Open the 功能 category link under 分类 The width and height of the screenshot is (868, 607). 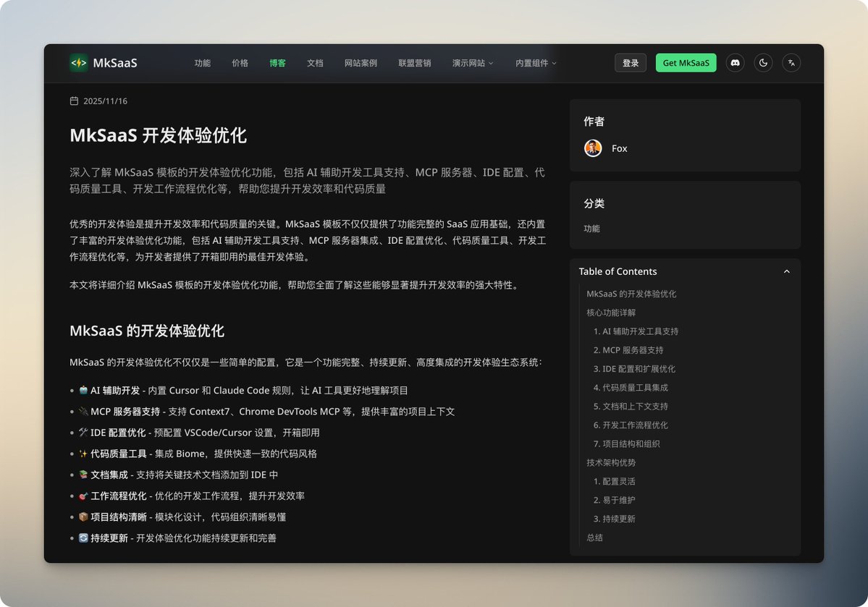point(591,229)
